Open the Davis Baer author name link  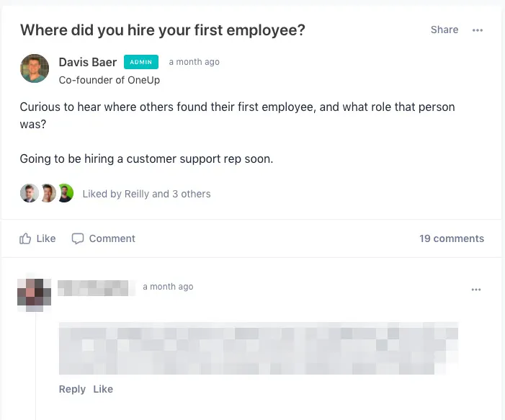88,62
